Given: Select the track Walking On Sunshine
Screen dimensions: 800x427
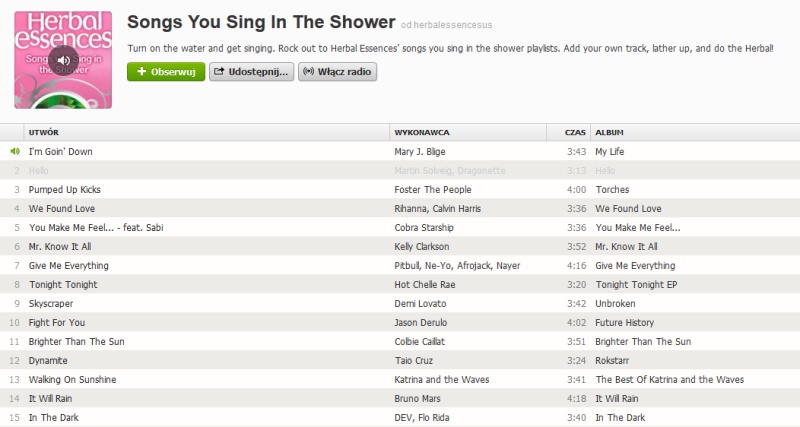Looking at the screenshot, I should [x=72, y=379].
